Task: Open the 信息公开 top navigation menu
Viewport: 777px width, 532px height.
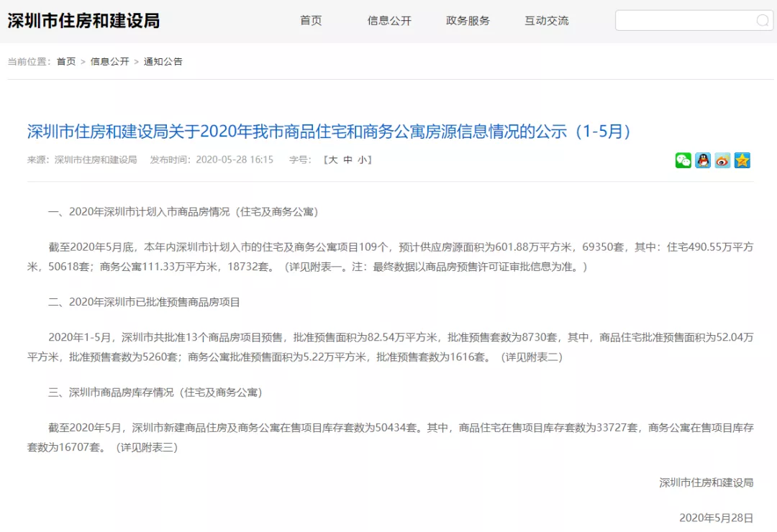Action: click(389, 21)
